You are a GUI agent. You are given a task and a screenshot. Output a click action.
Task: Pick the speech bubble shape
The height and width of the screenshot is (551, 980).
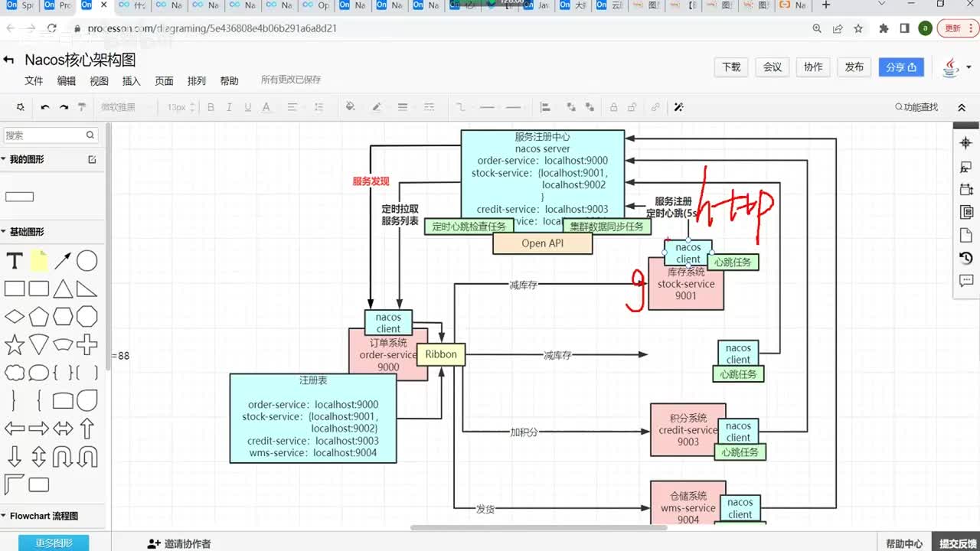(39, 373)
